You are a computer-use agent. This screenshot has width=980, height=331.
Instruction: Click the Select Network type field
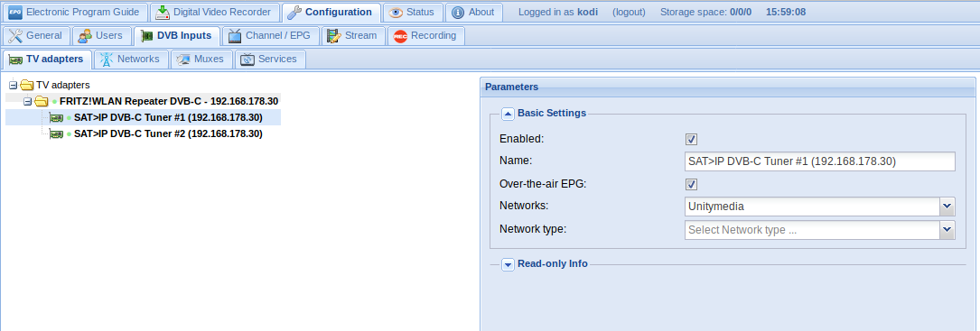point(812,230)
